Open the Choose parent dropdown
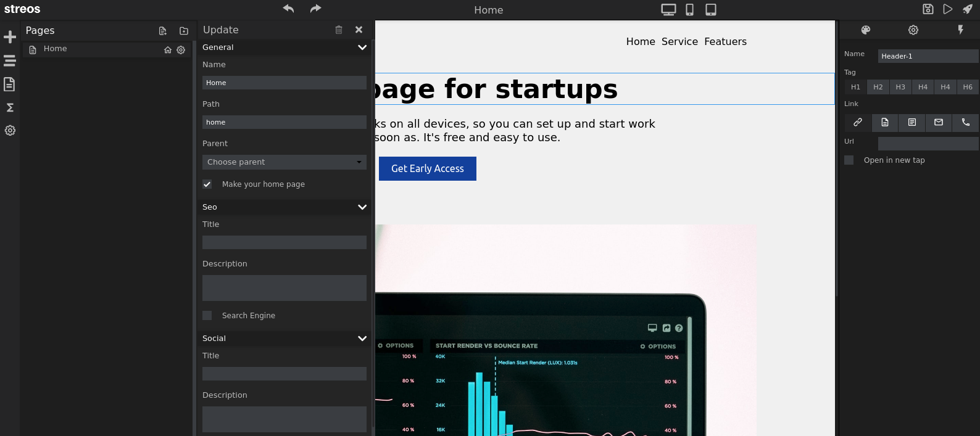 [x=284, y=162]
